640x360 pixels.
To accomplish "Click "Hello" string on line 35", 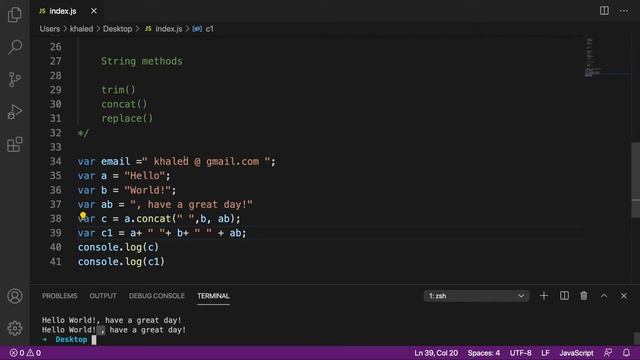I will (x=144, y=176).
